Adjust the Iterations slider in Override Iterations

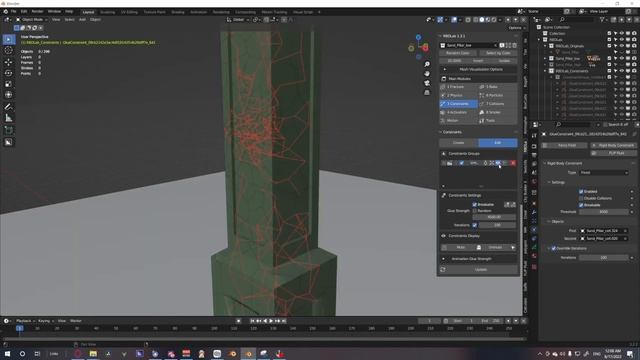coord(603,258)
